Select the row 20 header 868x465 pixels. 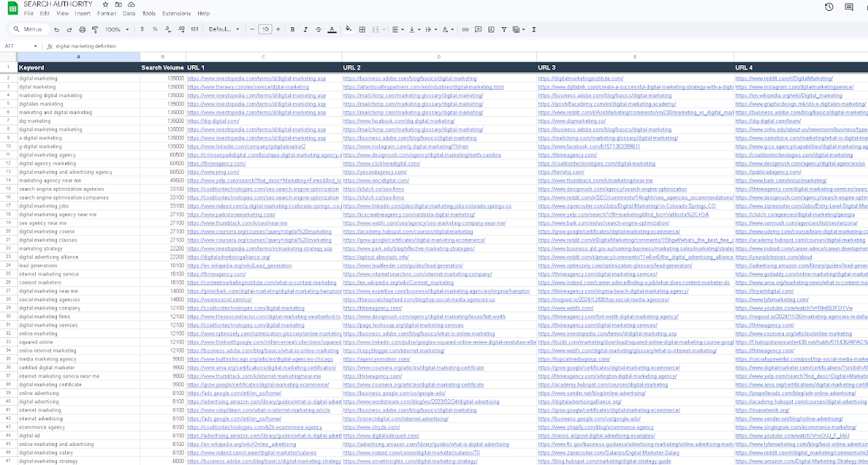[8, 231]
